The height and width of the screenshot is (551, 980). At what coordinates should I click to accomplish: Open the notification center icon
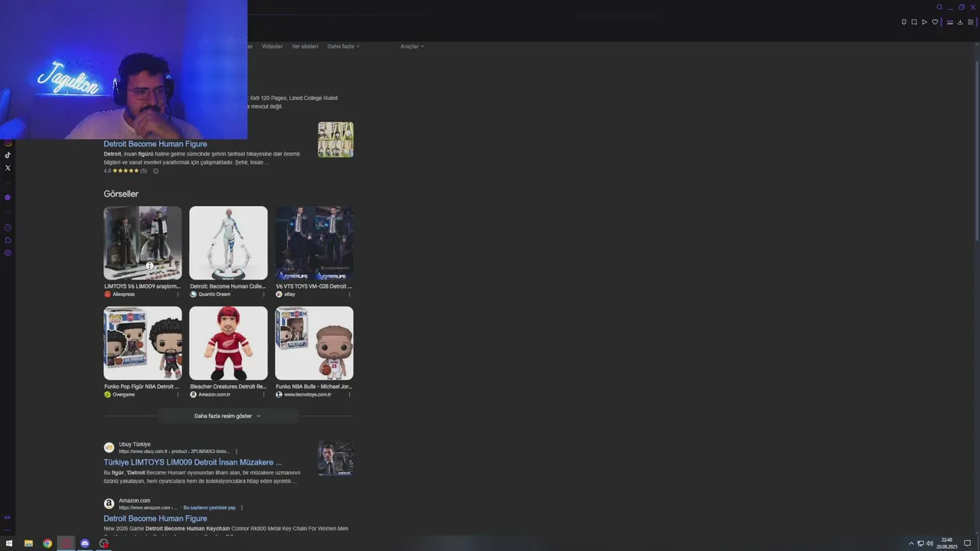coord(967,543)
